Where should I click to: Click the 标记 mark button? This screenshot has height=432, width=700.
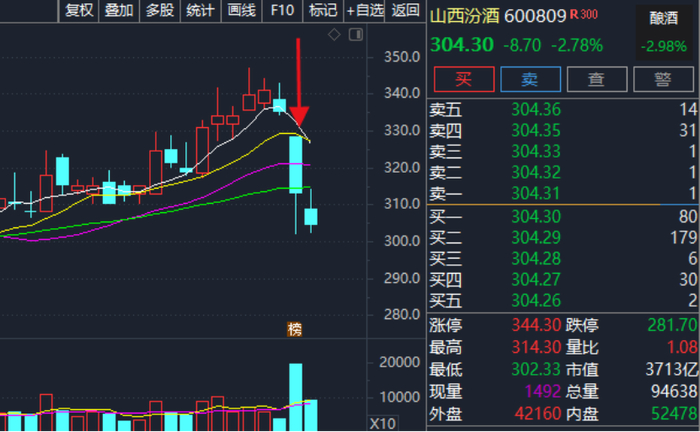pos(323,10)
